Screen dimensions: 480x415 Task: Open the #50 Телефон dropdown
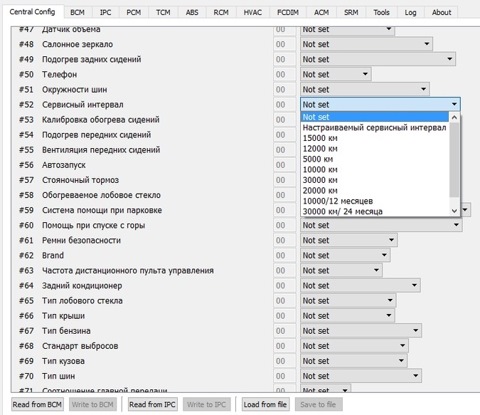coord(336,74)
